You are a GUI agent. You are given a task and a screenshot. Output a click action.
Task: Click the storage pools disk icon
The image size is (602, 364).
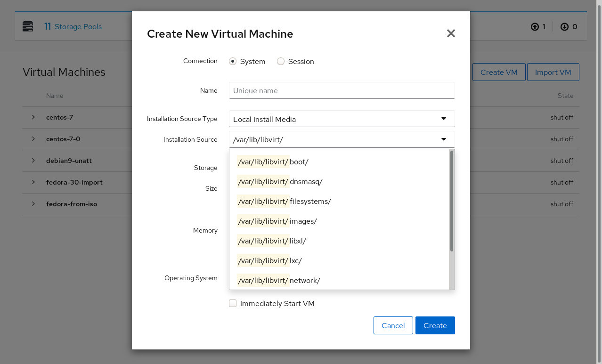(28, 26)
